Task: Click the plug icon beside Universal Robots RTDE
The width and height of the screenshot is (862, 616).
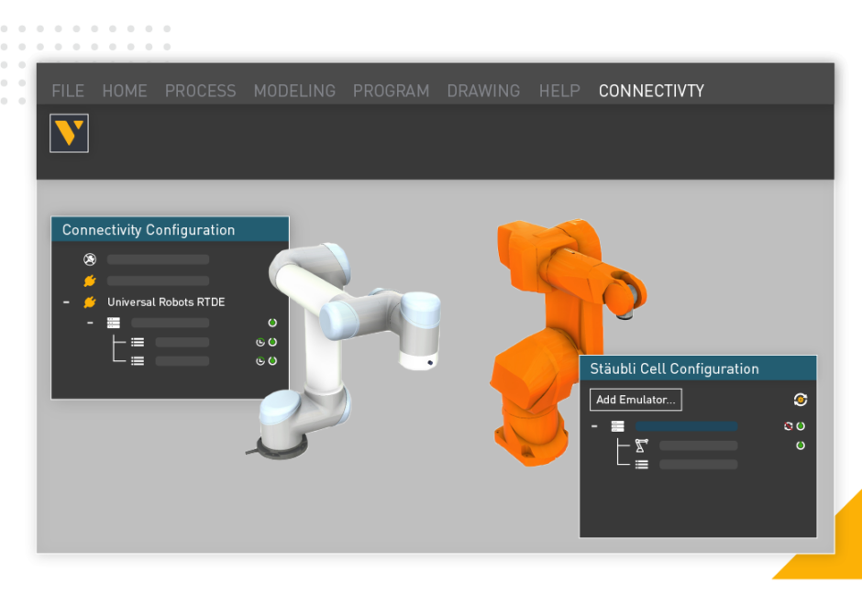Action: click(x=90, y=302)
